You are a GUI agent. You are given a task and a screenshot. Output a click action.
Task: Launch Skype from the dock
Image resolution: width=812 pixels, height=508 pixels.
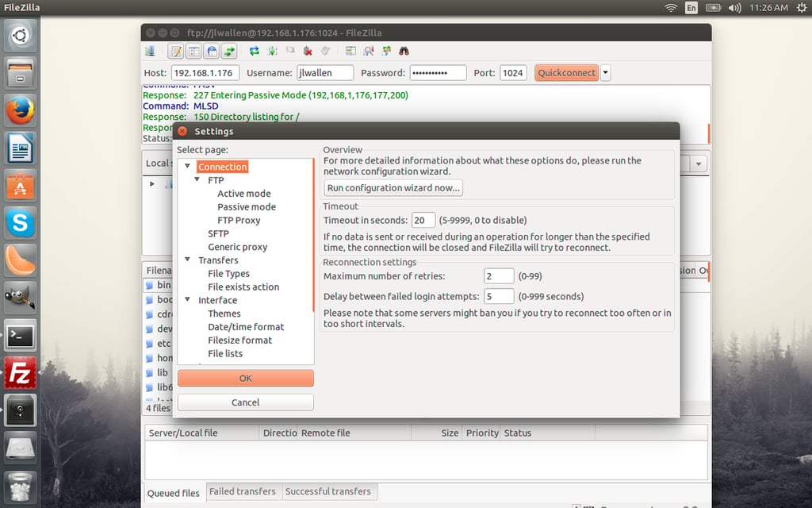click(20, 223)
